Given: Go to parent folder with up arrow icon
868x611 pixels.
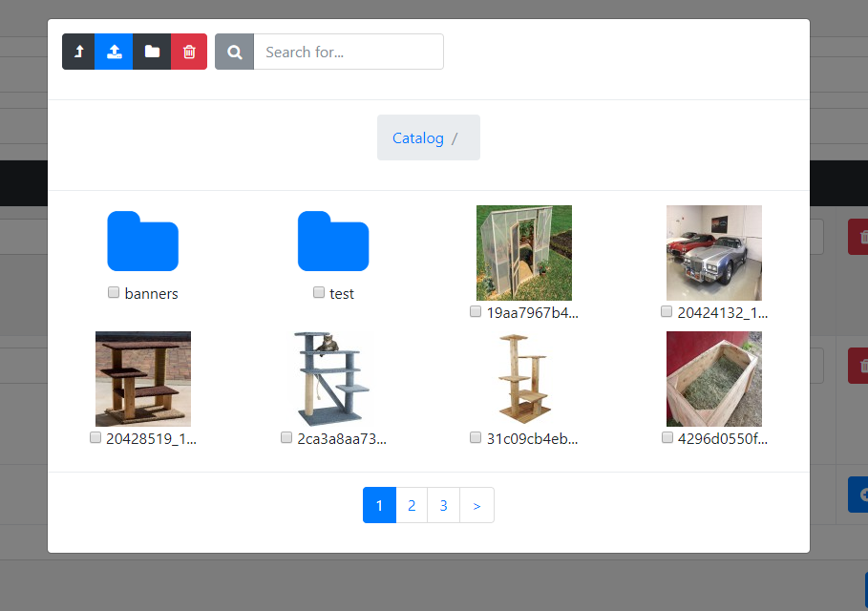Looking at the screenshot, I should (x=78, y=52).
